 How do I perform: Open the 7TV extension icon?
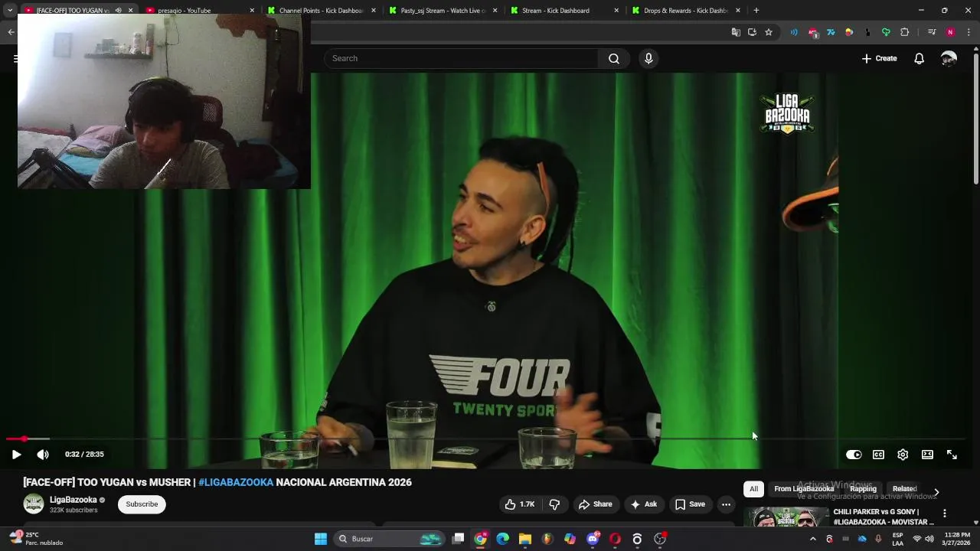click(x=831, y=32)
